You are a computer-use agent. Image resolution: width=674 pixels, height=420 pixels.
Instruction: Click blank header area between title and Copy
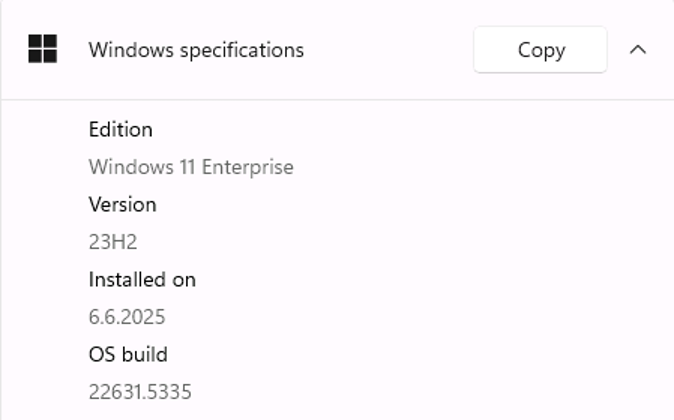point(389,50)
